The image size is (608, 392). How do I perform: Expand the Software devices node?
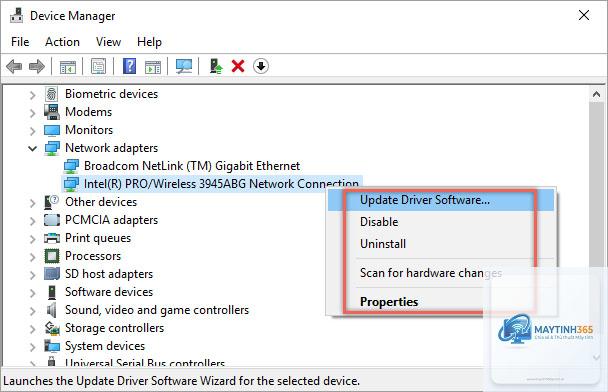33,293
